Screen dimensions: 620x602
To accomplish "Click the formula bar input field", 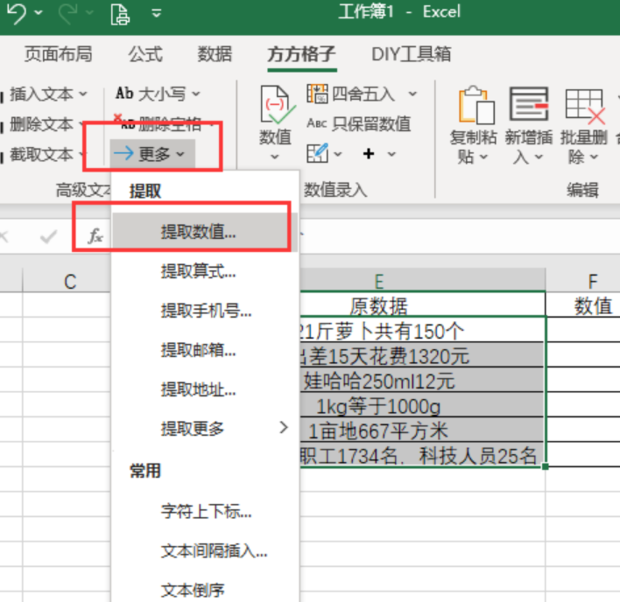I will (x=459, y=236).
